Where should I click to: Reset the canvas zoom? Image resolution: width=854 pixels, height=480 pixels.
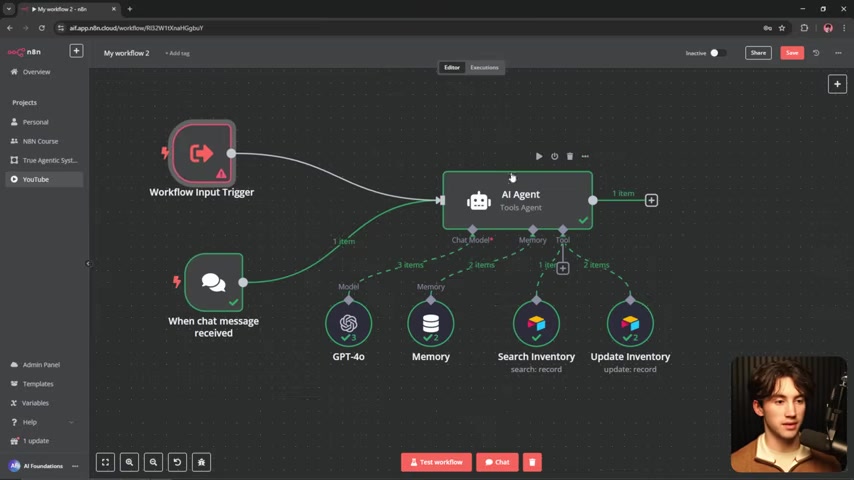[178, 462]
